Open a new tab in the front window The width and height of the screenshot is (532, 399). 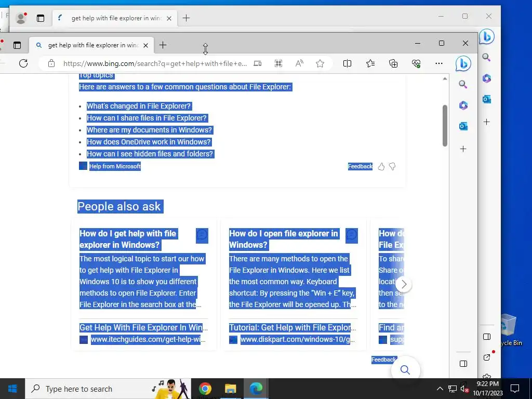point(163,45)
